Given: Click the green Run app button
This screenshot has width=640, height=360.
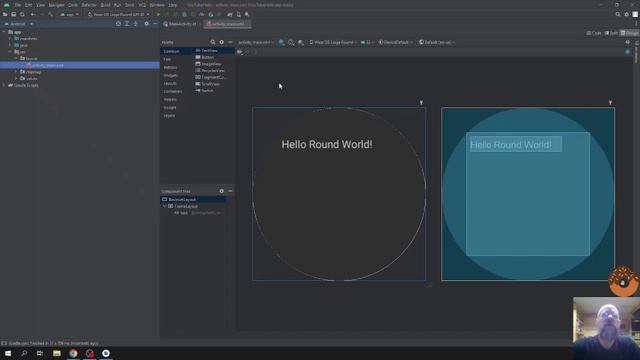Looking at the screenshot, I should tap(158, 14).
